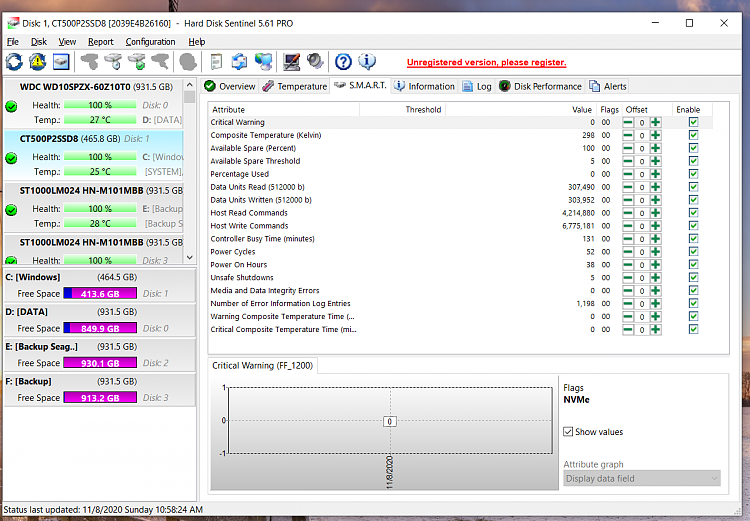Click the network computers toolbar icon
Image resolution: width=750 pixels, height=521 pixels.
[x=263, y=62]
